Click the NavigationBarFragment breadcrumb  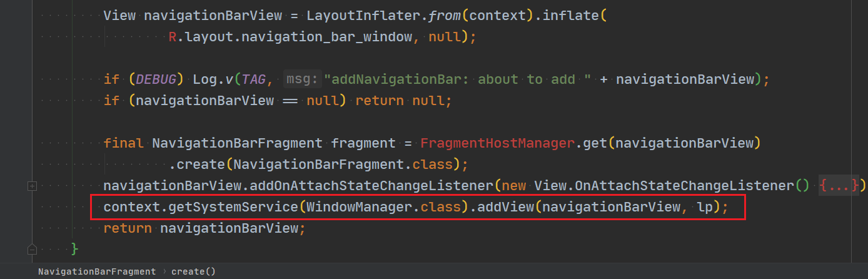pyautogui.click(x=97, y=271)
